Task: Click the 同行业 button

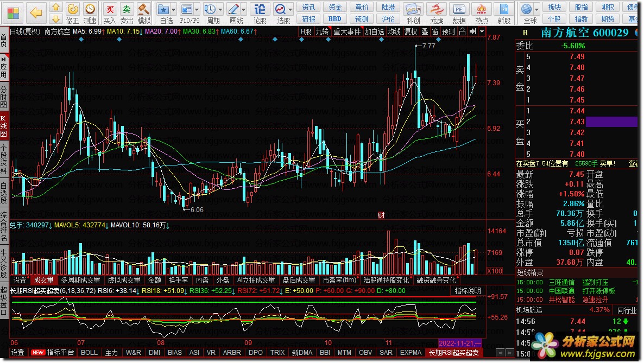Action: pos(626,310)
